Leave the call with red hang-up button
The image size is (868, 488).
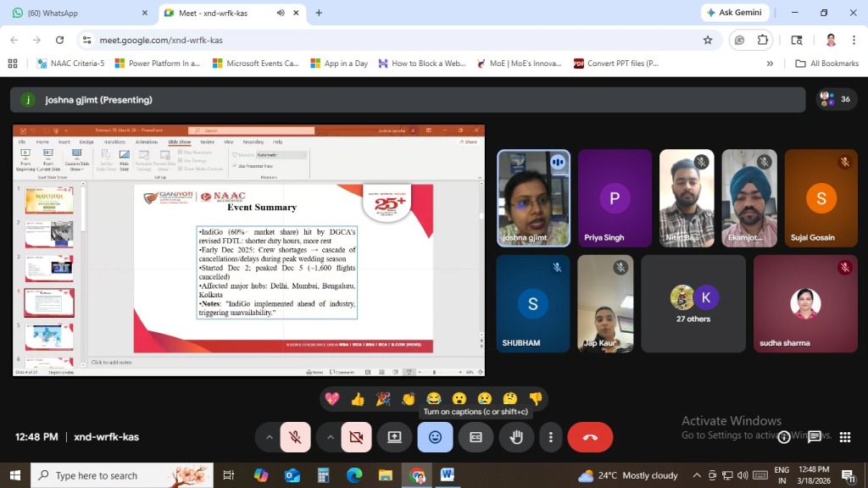(x=590, y=437)
